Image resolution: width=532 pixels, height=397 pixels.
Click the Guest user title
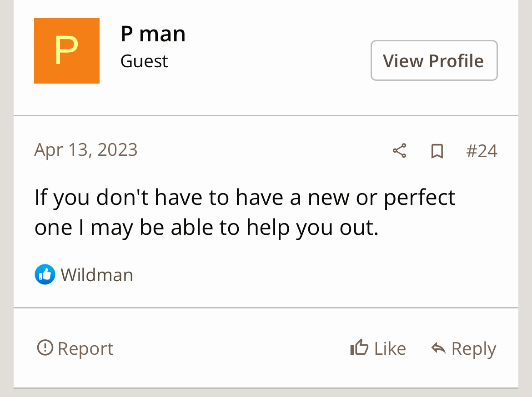tap(144, 61)
